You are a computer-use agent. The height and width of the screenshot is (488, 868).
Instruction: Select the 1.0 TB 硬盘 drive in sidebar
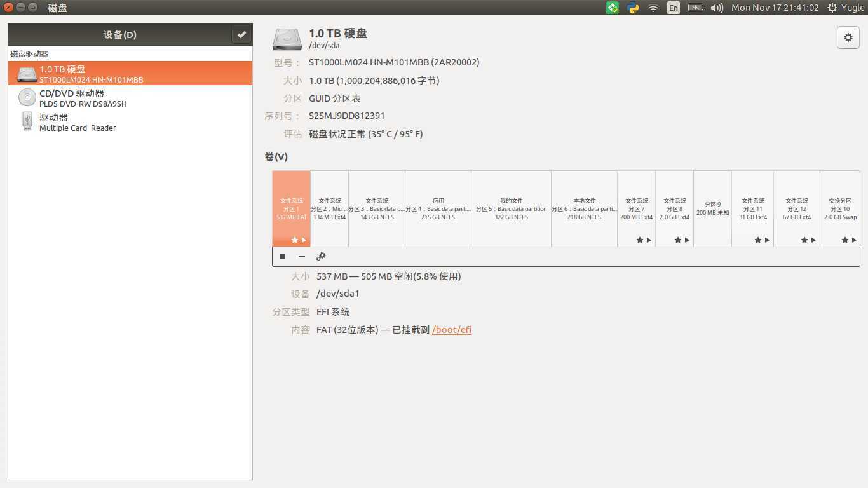[130, 73]
